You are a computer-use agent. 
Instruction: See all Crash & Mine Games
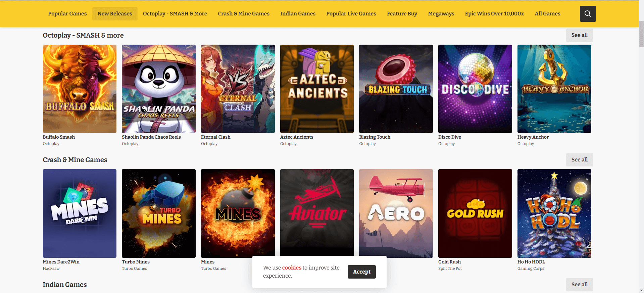point(580,160)
